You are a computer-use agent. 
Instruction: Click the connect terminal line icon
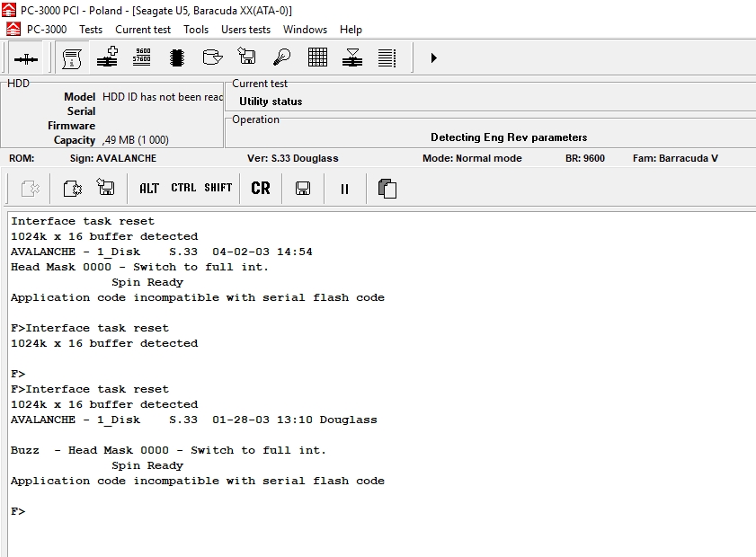pyautogui.click(x=25, y=58)
